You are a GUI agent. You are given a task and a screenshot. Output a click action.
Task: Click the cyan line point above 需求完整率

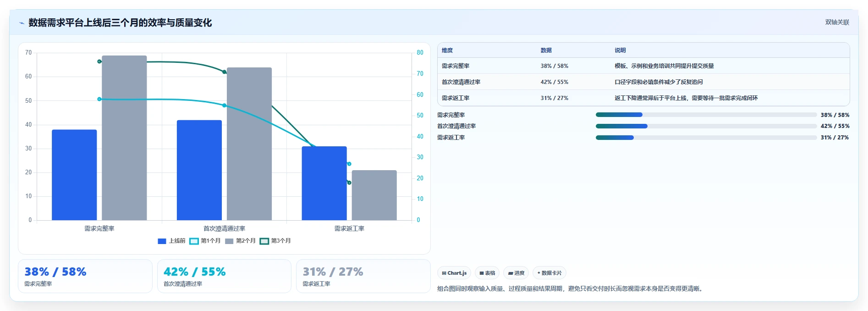[99, 99]
